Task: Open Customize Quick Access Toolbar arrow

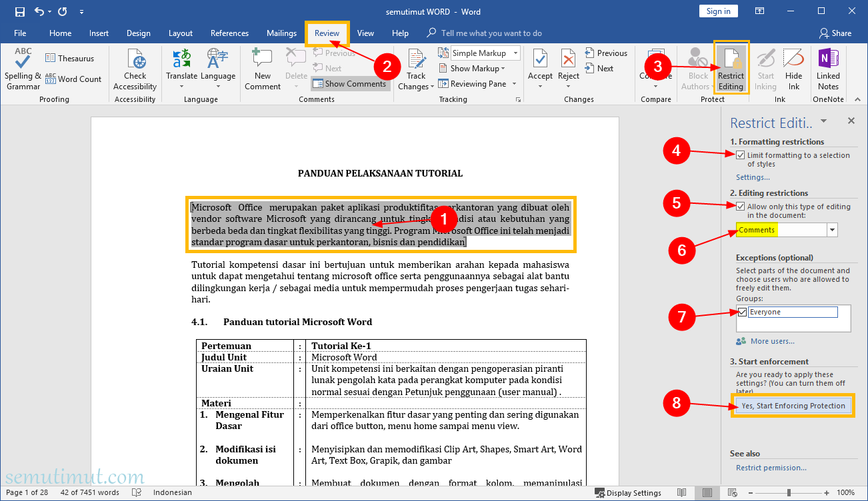Action: coord(81,12)
